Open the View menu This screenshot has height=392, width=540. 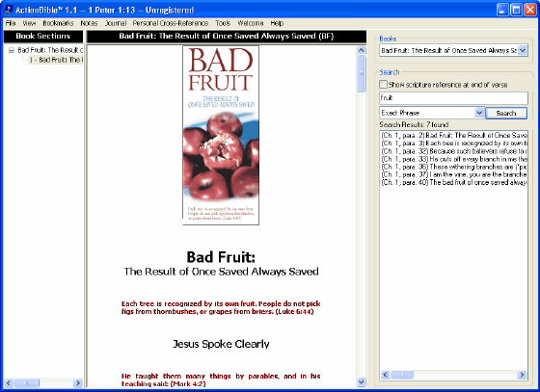coord(29,23)
